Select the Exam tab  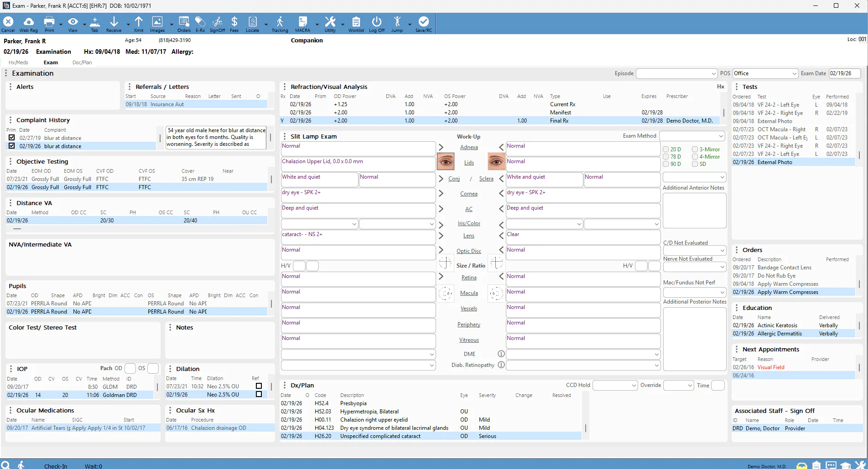point(51,62)
